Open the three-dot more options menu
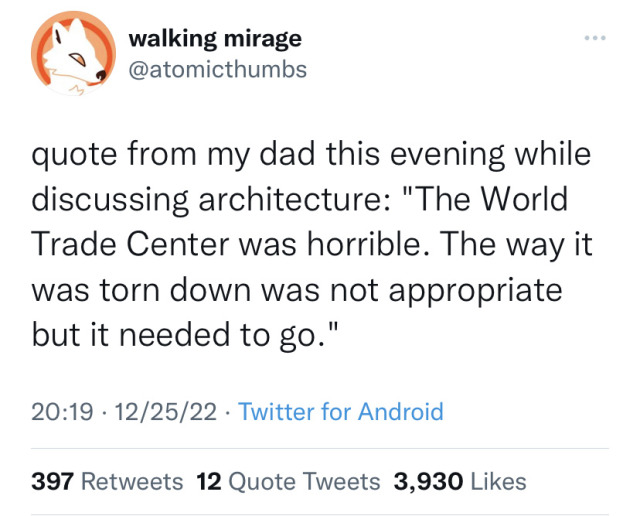 click(x=596, y=37)
